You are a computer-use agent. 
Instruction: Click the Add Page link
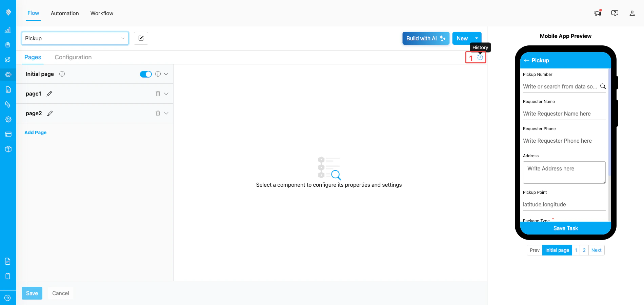click(35, 133)
